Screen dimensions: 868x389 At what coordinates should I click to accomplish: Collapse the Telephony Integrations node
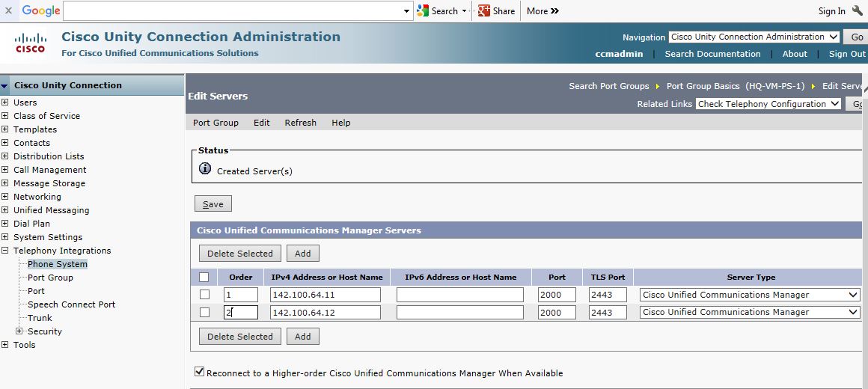tap(5, 251)
